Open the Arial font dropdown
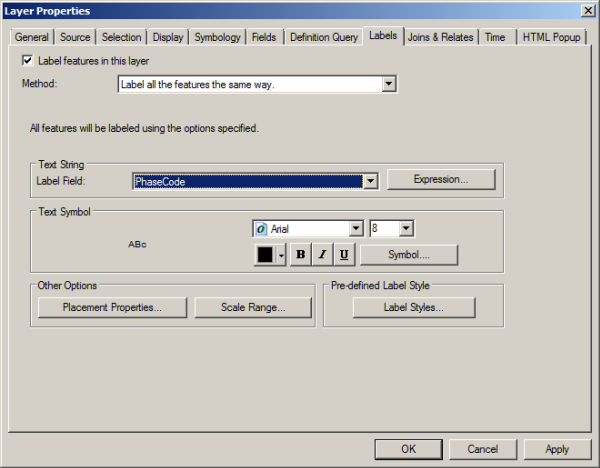Screen dimensions: 600x468 (x=355, y=229)
